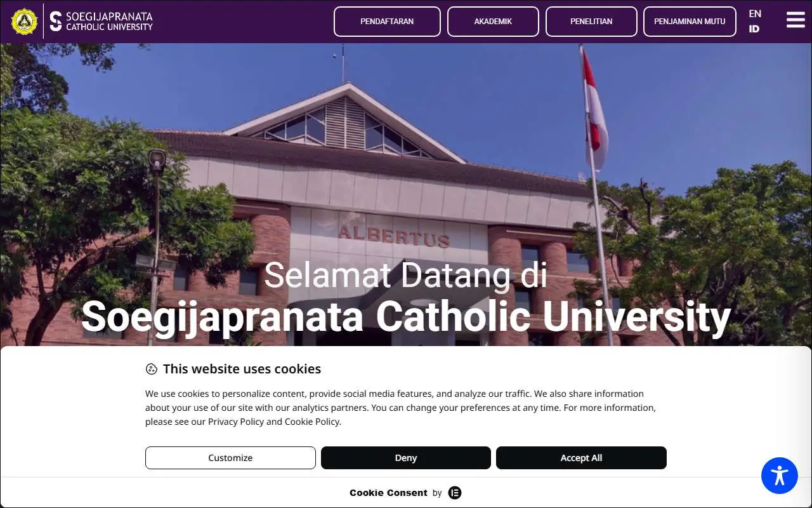The height and width of the screenshot is (508, 812).
Task: Click the 'This website uses cookies' heading
Action: coord(242,369)
